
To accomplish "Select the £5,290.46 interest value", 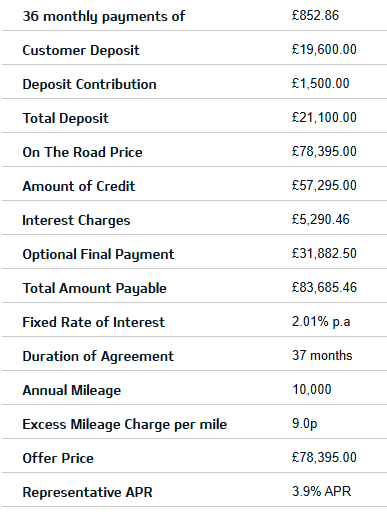I will tap(320, 219).
